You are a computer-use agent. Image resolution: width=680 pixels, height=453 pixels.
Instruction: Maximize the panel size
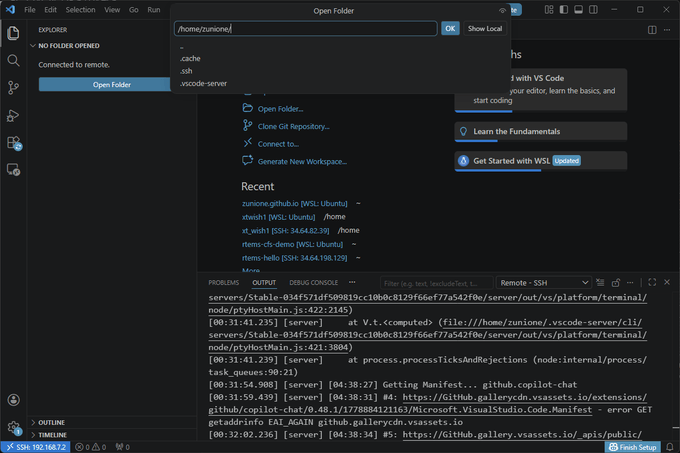652,283
